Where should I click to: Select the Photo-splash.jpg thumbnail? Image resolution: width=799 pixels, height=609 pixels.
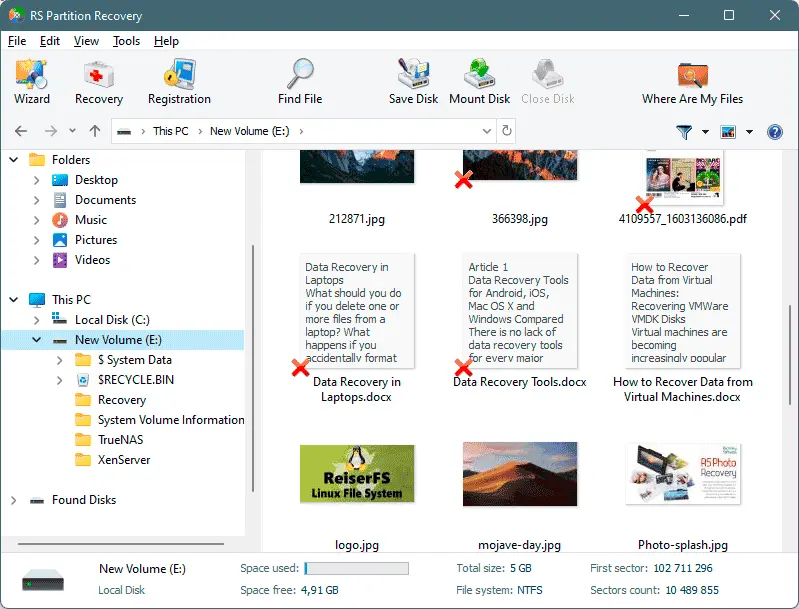[x=683, y=474]
